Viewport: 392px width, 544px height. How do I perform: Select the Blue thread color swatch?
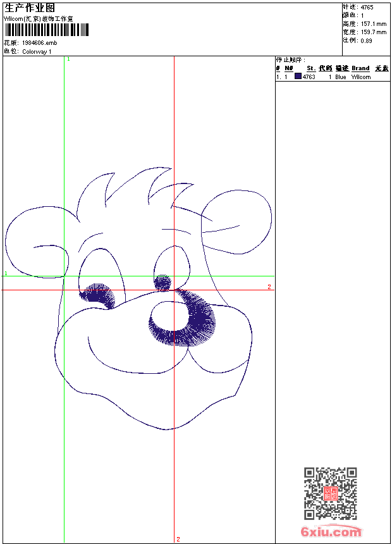(x=298, y=77)
